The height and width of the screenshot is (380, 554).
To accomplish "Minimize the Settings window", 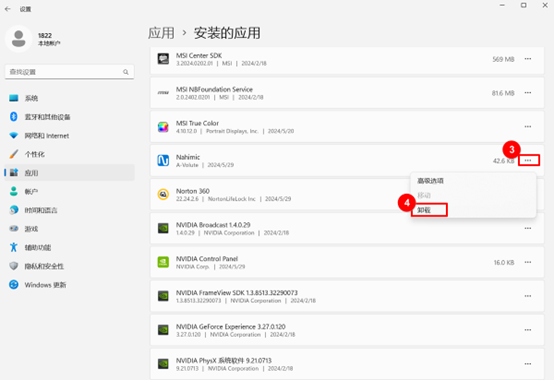I will pyautogui.click(x=502, y=5).
